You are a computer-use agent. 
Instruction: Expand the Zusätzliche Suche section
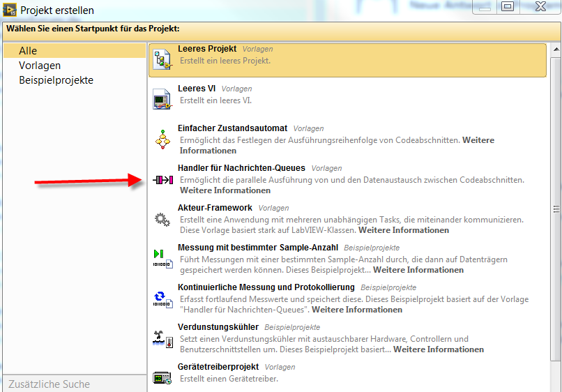(75, 384)
